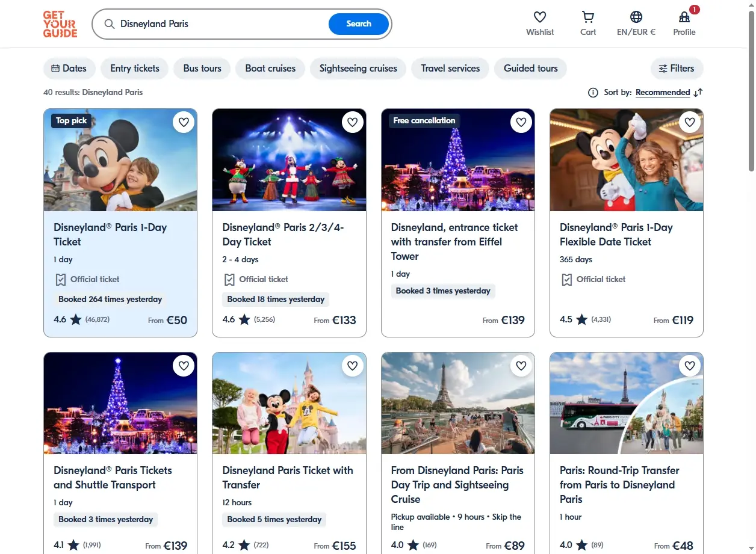The width and height of the screenshot is (756, 554).
Task: Select the Travel services category chip
Action: coord(450,69)
